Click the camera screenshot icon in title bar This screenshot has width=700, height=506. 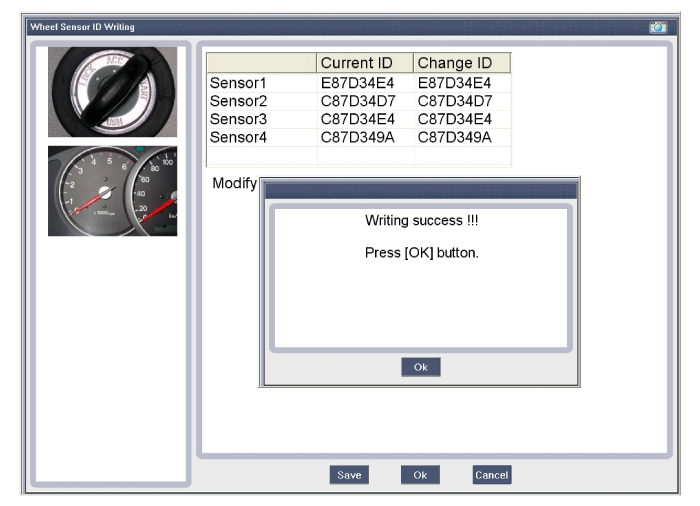click(x=657, y=26)
